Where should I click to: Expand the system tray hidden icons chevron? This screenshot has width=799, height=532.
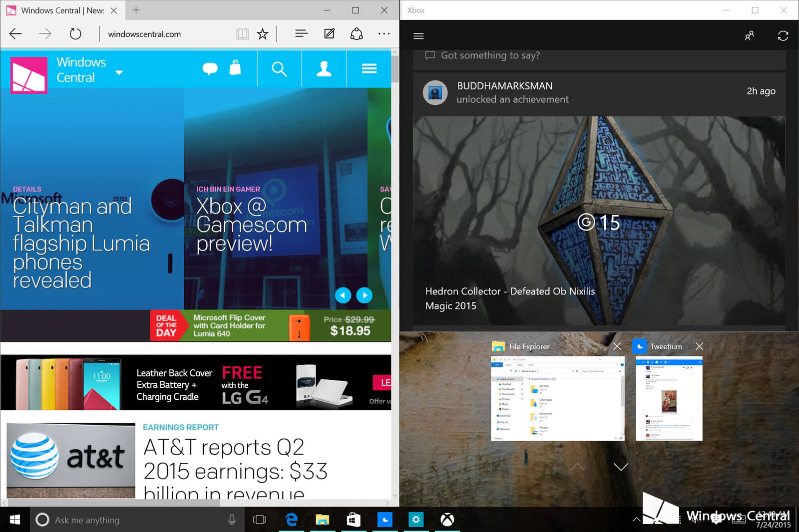tap(636, 520)
